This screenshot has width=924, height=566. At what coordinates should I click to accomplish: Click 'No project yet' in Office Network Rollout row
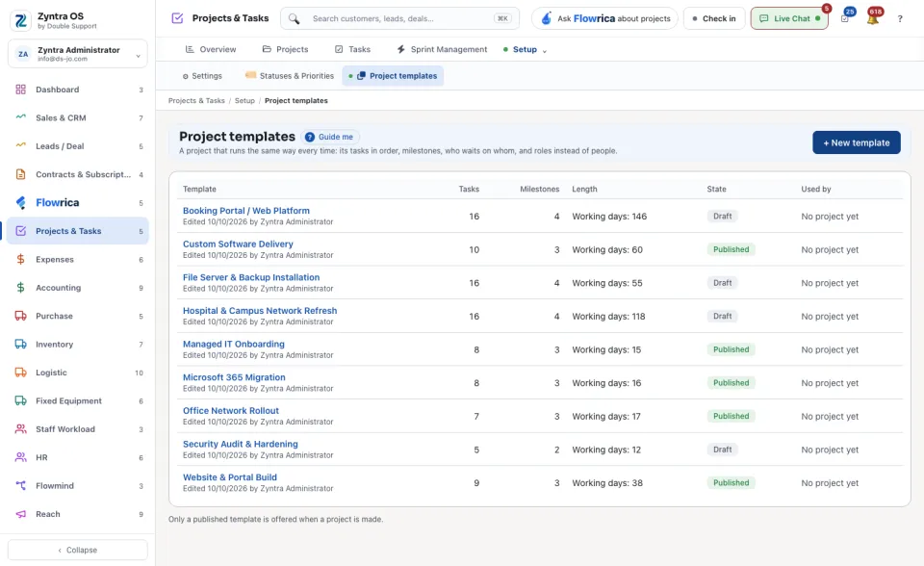click(x=830, y=416)
